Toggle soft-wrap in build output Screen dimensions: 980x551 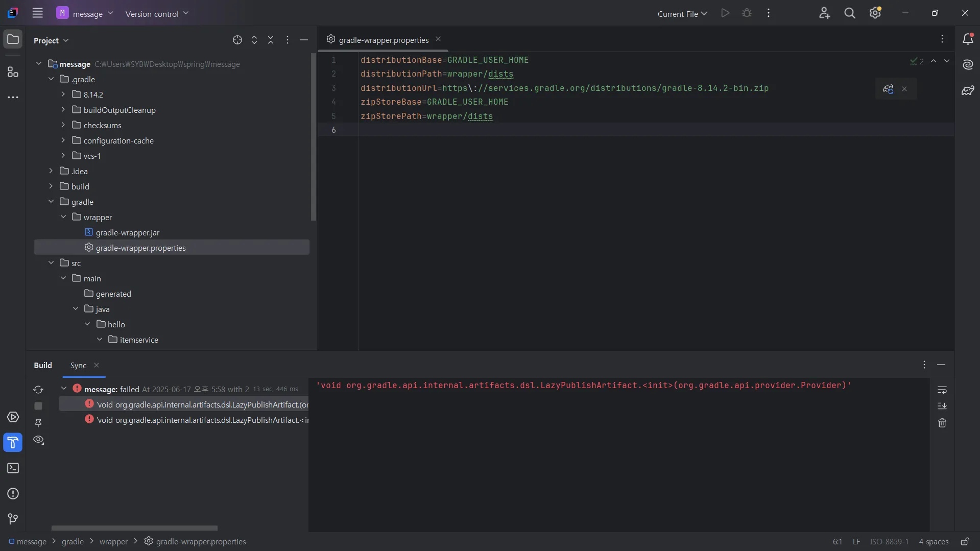942,390
